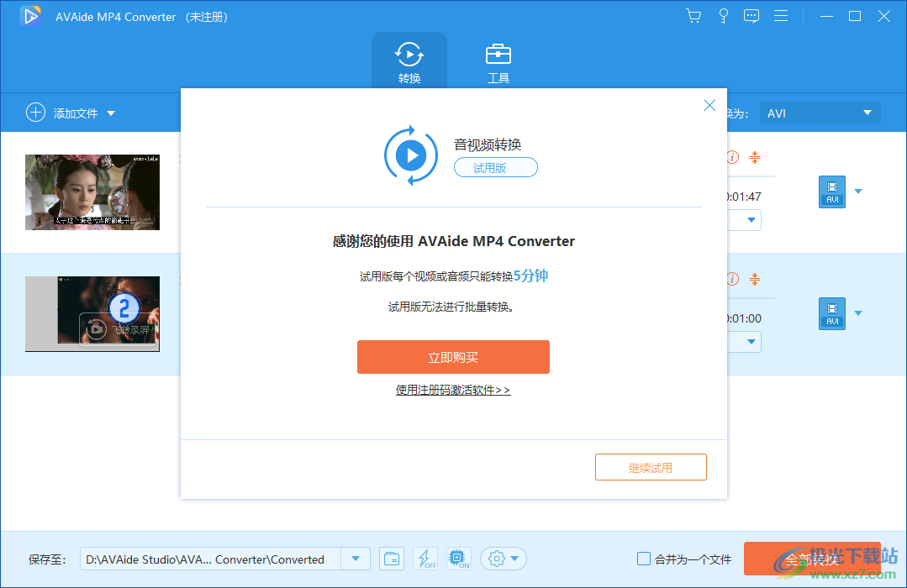Open the feedback chat icon
Image resolution: width=907 pixels, height=588 pixels.
pos(751,16)
